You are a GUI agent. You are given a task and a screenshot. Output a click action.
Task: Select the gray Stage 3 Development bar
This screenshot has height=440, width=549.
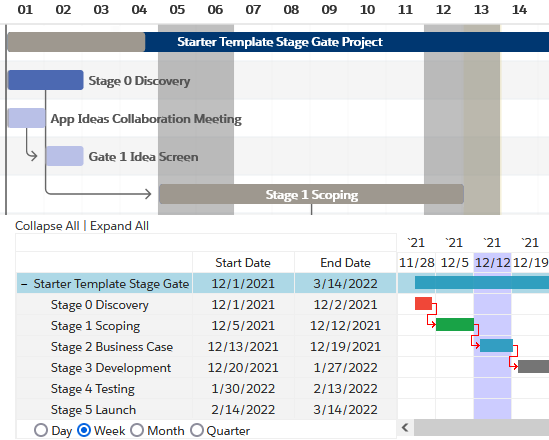point(533,366)
